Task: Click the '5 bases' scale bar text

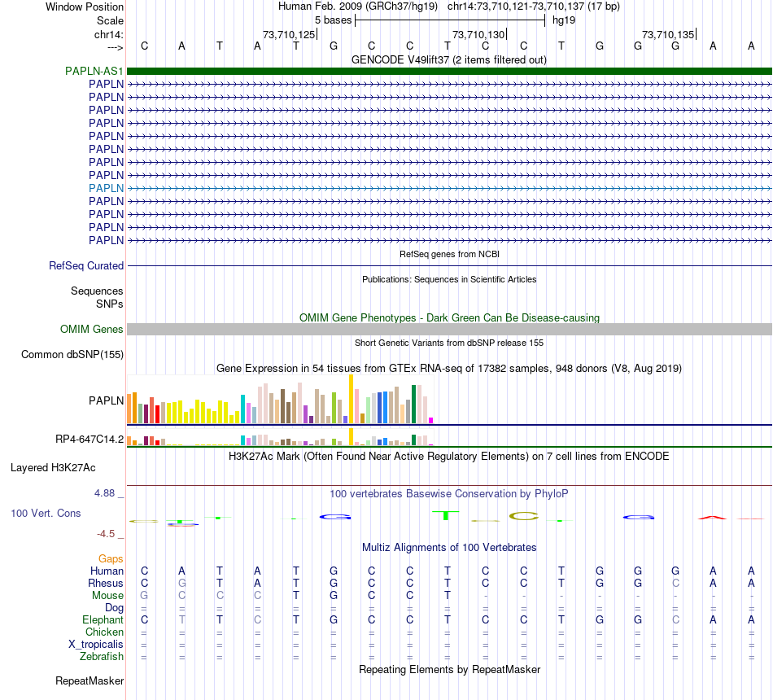Action: click(333, 20)
